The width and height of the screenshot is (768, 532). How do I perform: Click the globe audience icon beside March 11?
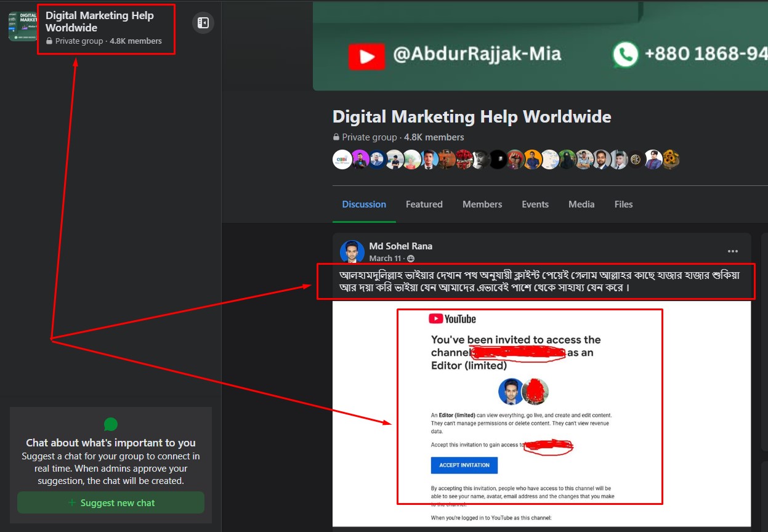411,259
